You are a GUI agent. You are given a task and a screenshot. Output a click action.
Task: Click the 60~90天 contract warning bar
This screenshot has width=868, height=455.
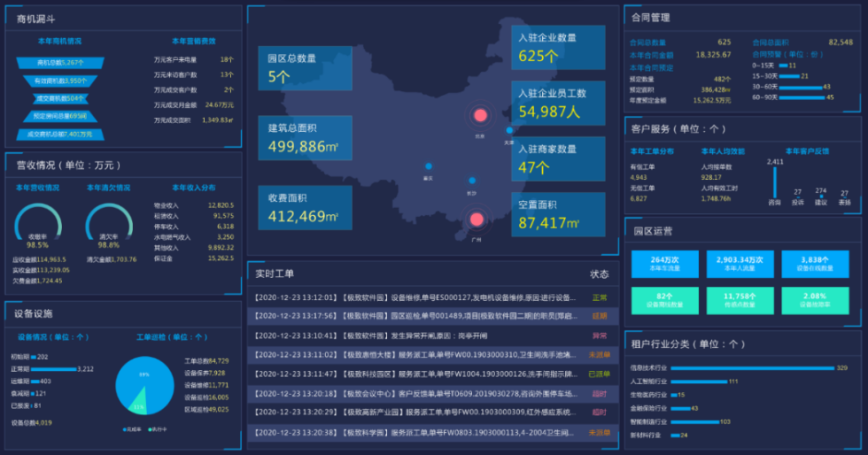point(802,97)
